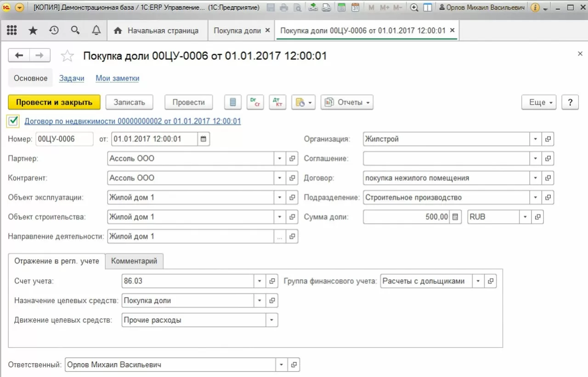588x377 pixels.
Task: Open the Договор по недвижимости 00000000002 link
Action: 132,121
